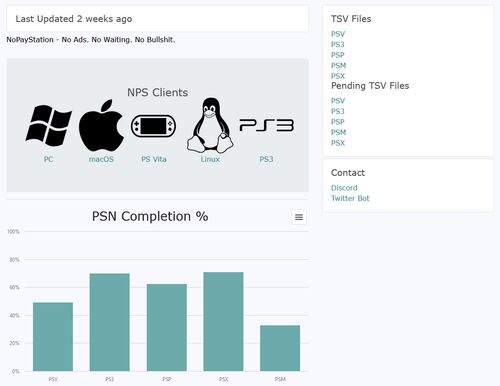The image size is (500, 386).
Task: Click the PSV bar in the chart
Action: [x=53, y=337]
